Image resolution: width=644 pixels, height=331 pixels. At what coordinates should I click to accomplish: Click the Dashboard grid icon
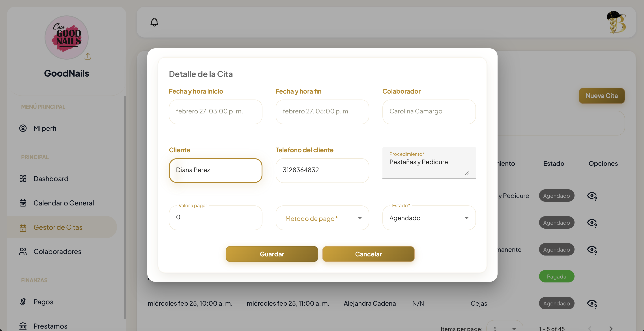(23, 179)
